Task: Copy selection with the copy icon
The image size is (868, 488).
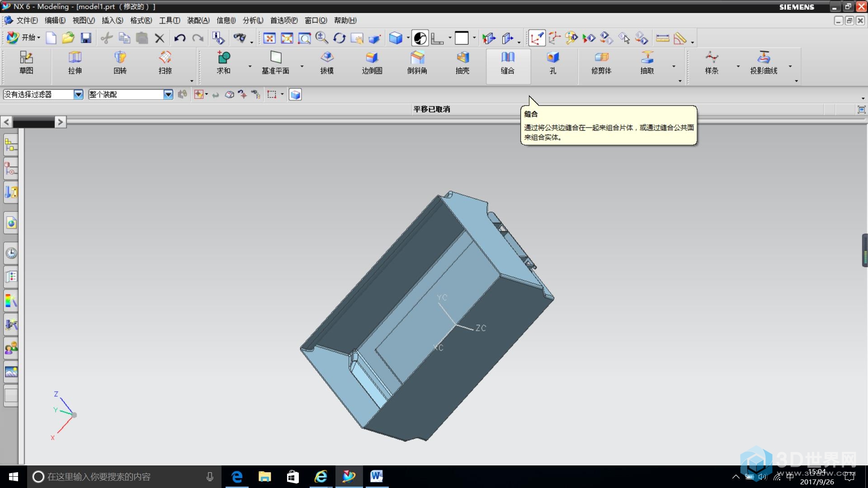Action: click(x=124, y=38)
